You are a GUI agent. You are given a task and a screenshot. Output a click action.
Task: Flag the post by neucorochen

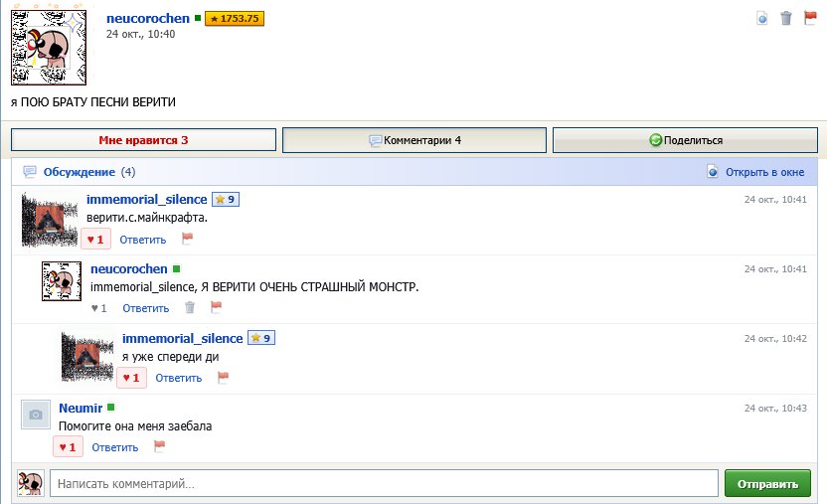coord(810,18)
